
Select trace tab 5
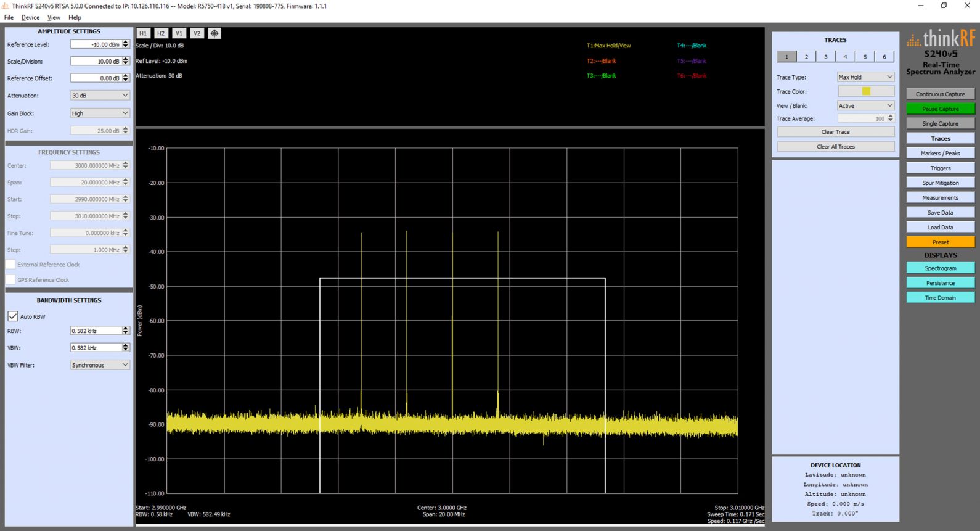click(865, 57)
